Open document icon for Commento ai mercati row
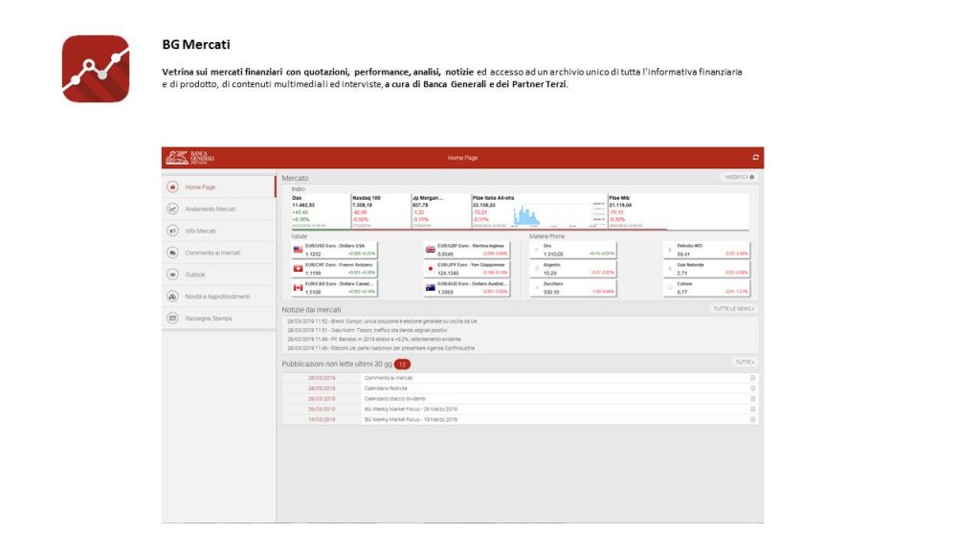The width and height of the screenshot is (980, 551). pos(752,378)
